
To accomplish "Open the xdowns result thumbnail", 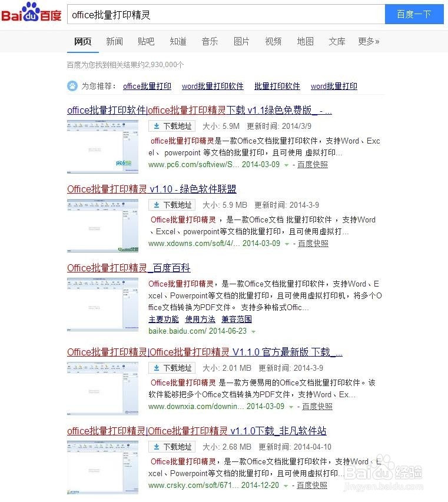I will click(102, 226).
